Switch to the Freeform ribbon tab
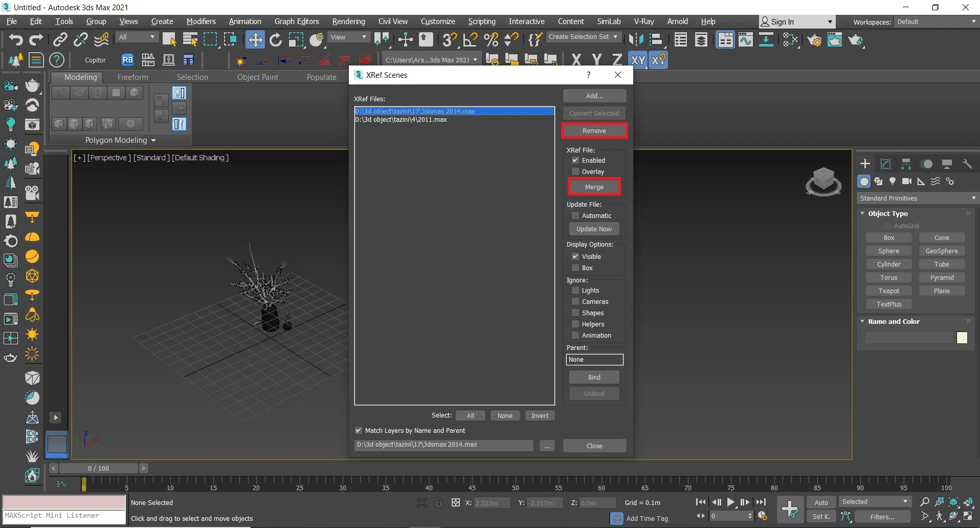 click(x=132, y=77)
